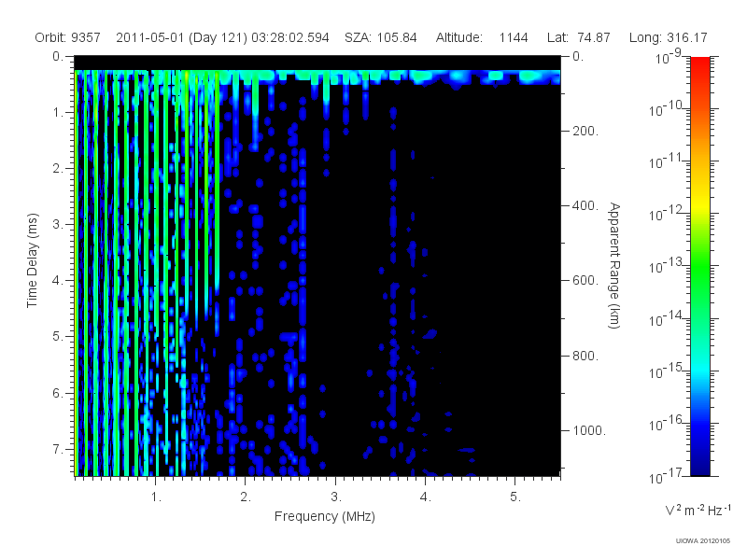Click the Altitude: 1144 text
The height and width of the screenshot is (560, 747).
[482, 37]
